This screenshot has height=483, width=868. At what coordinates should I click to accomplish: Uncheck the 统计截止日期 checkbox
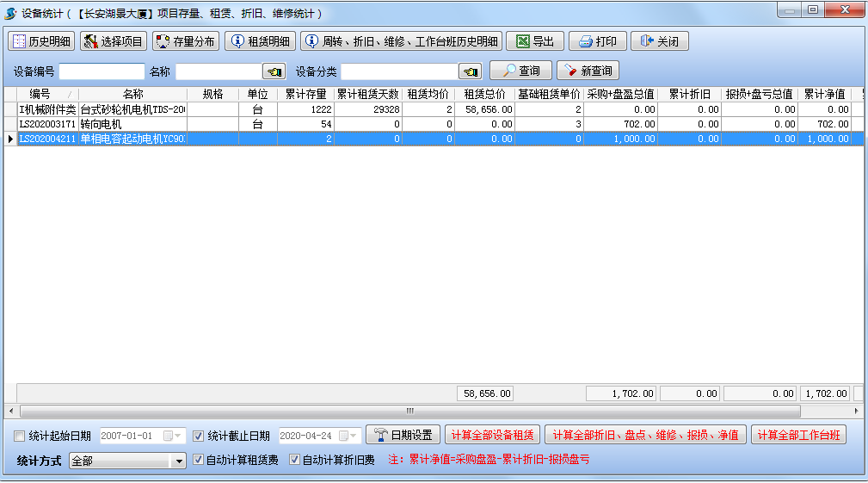coord(199,436)
